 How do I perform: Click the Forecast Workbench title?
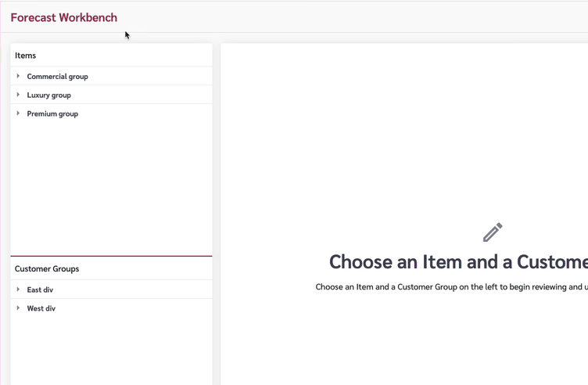tap(64, 18)
